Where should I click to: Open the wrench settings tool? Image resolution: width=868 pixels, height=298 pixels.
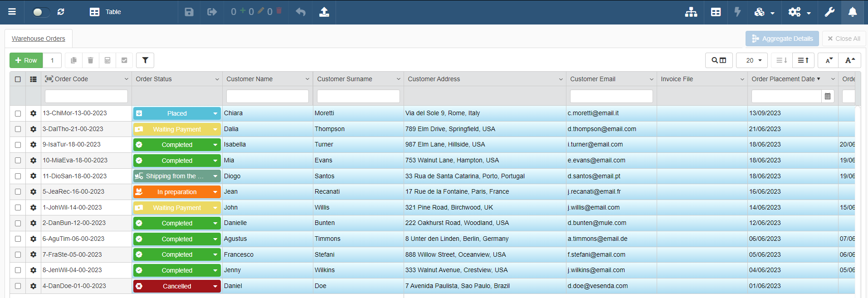(829, 12)
